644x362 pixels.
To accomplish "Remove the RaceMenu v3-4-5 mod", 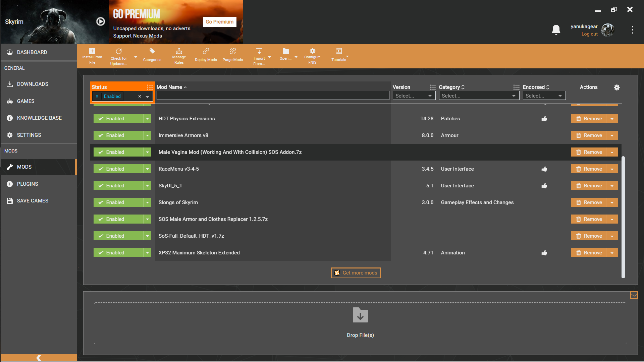I will [589, 169].
